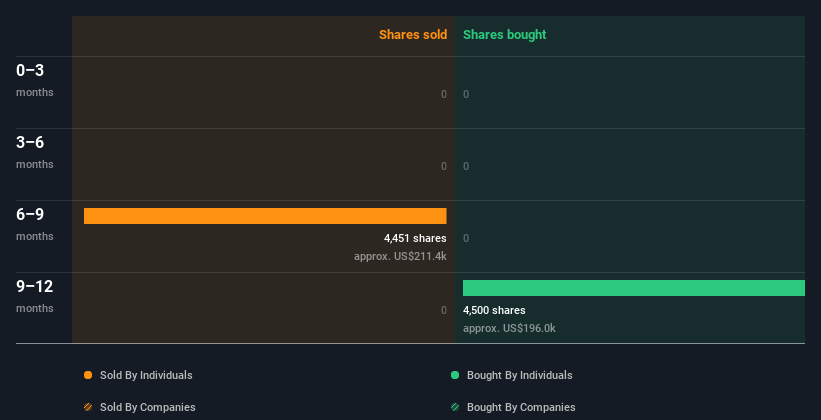Click the approx. US$211.4k value
The image size is (821, 420).
pyautogui.click(x=400, y=257)
